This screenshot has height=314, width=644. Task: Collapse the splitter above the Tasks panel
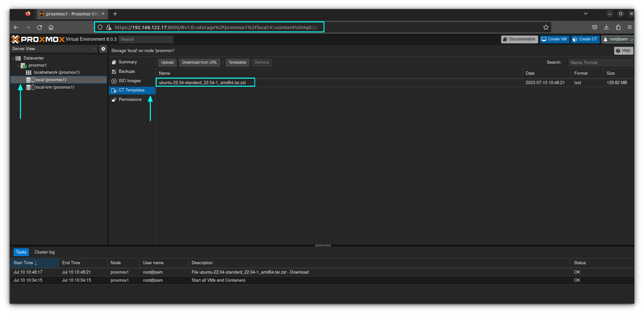323,245
